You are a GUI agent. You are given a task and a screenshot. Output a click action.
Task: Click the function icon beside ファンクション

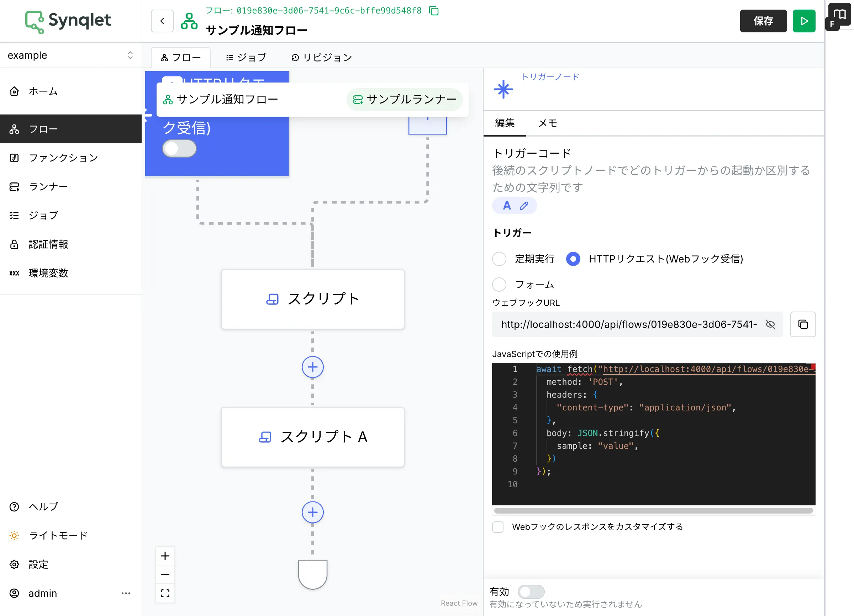(x=14, y=158)
